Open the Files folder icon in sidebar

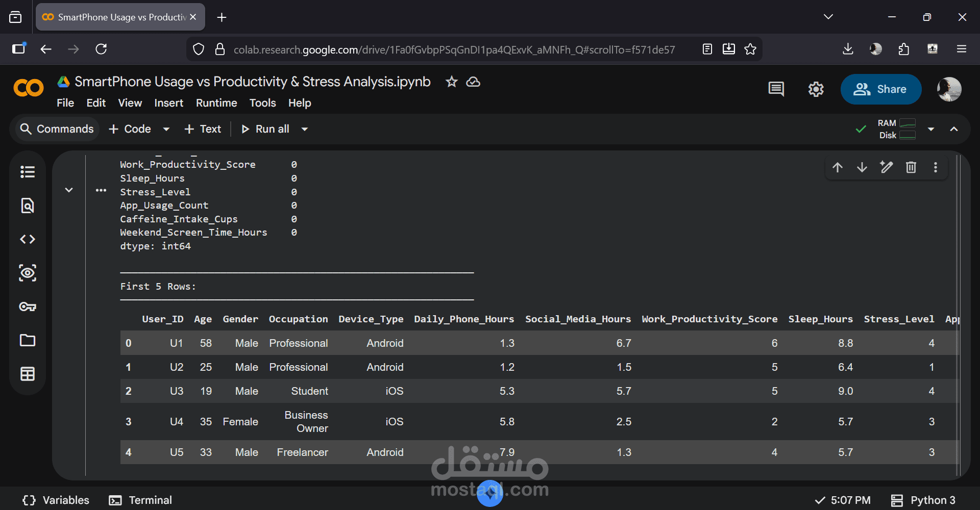click(28, 340)
